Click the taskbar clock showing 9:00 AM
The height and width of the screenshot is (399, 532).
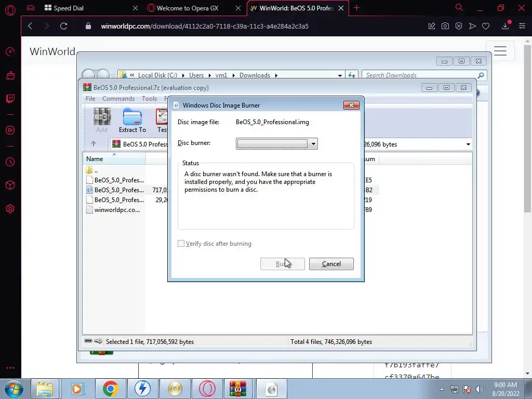(x=506, y=389)
